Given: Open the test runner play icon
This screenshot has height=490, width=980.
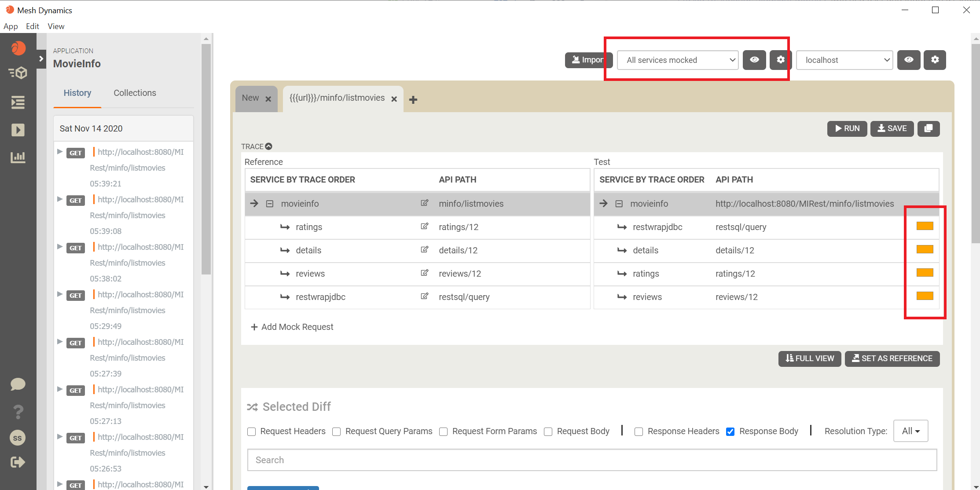Looking at the screenshot, I should click(18, 130).
